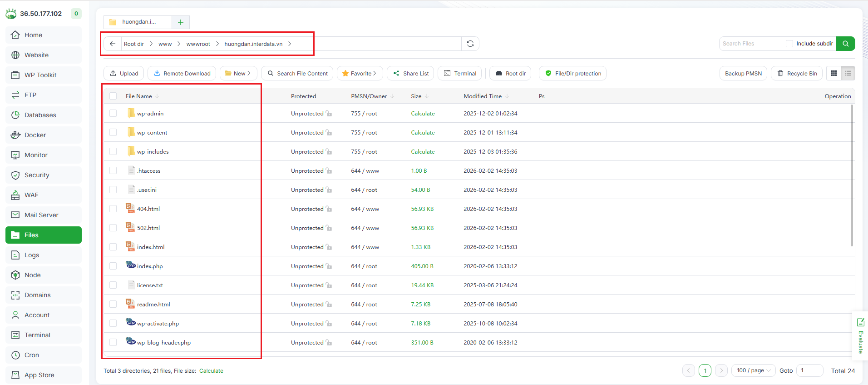The image size is (868, 385).
Task: Open WP Toolkit in sidebar
Action: 44,75
